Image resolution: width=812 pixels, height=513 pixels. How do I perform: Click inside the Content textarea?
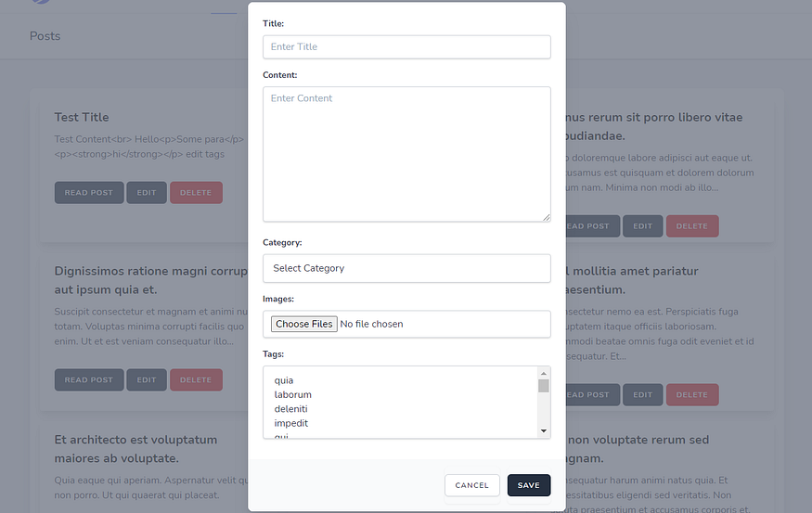(406, 154)
